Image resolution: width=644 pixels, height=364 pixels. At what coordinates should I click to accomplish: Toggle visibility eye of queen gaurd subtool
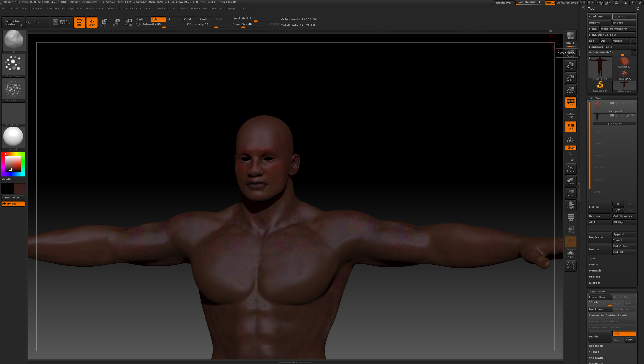tap(633, 116)
